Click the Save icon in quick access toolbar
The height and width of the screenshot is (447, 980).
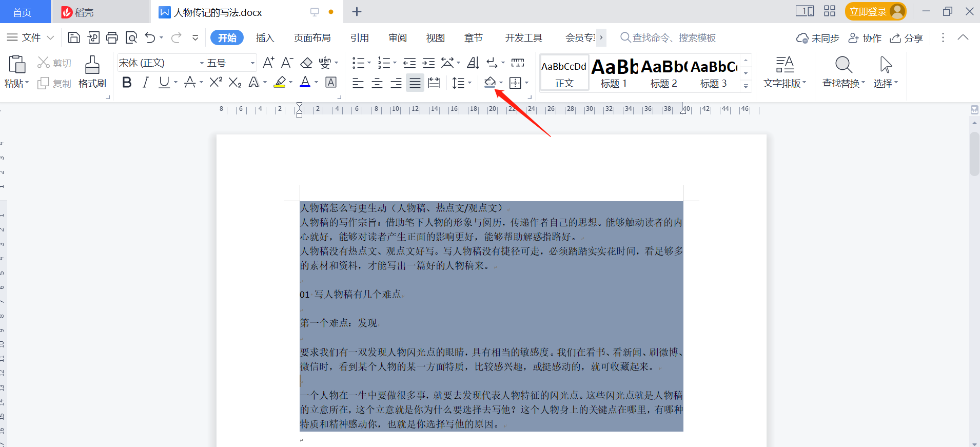pyautogui.click(x=74, y=37)
